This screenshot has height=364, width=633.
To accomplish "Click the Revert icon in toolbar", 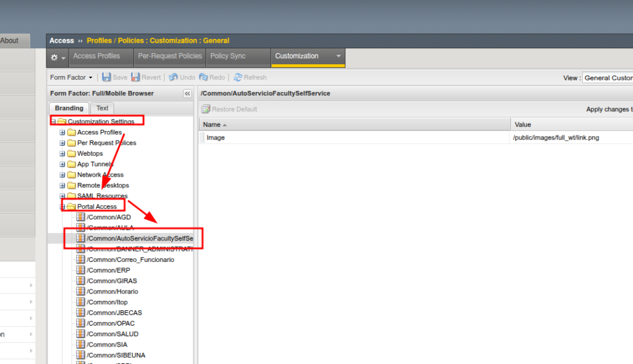I will (x=135, y=77).
